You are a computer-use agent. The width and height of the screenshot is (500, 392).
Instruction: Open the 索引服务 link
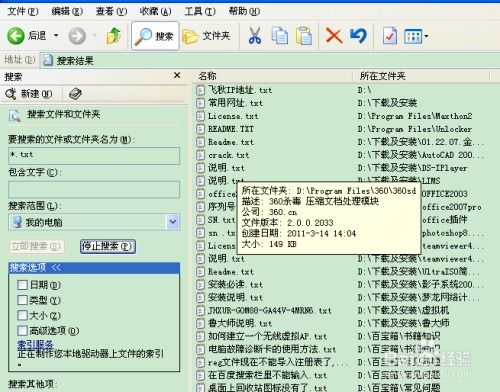point(35,344)
